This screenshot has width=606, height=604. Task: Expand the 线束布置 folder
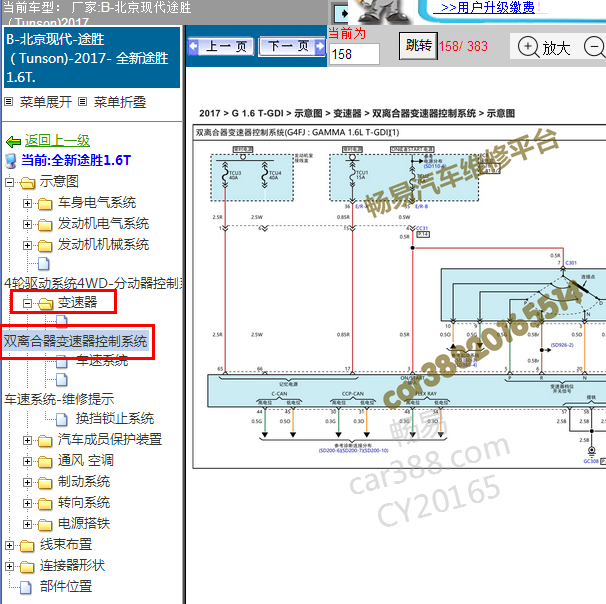pyautogui.click(x=9, y=545)
